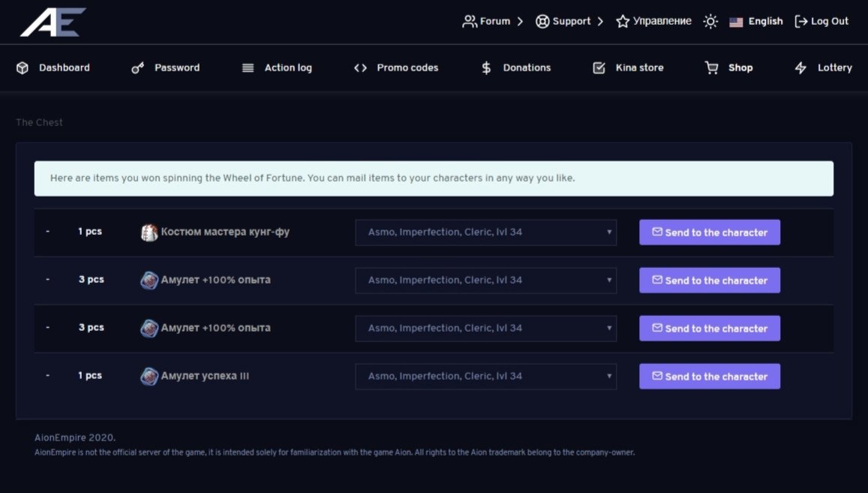The image size is (868, 493).
Task: Open character dropdown for Костюм мастера кунг-фу
Action: pyautogui.click(x=485, y=233)
